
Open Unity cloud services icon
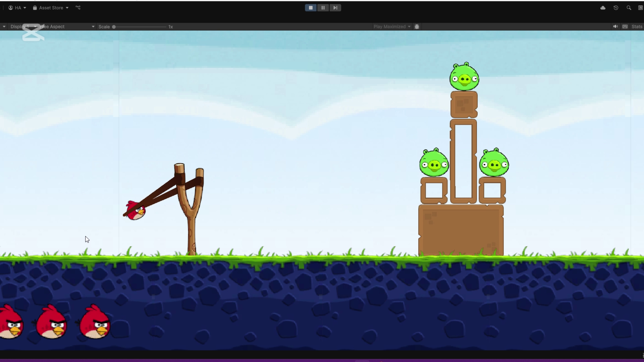tap(603, 8)
